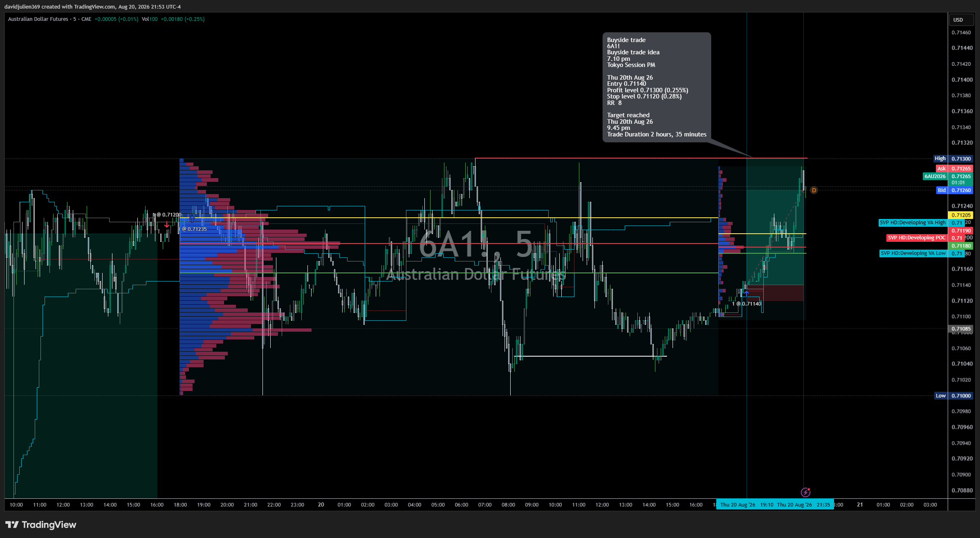
Task: Click the davidjulien369 created with TradingView.com header
Action: (x=92, y=7)
